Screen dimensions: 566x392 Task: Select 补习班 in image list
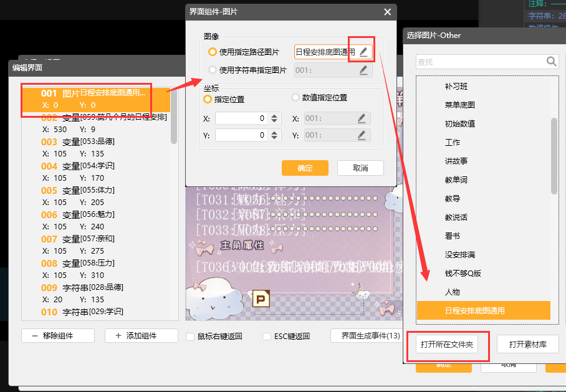483,86
